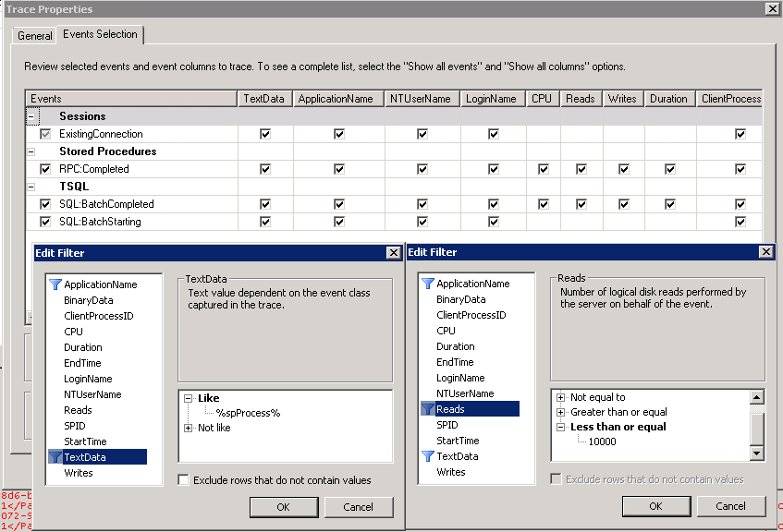This screenshot has height=532, width=783.
Task: Select LoginName in left filter list
Action: (x=88, y=379)
